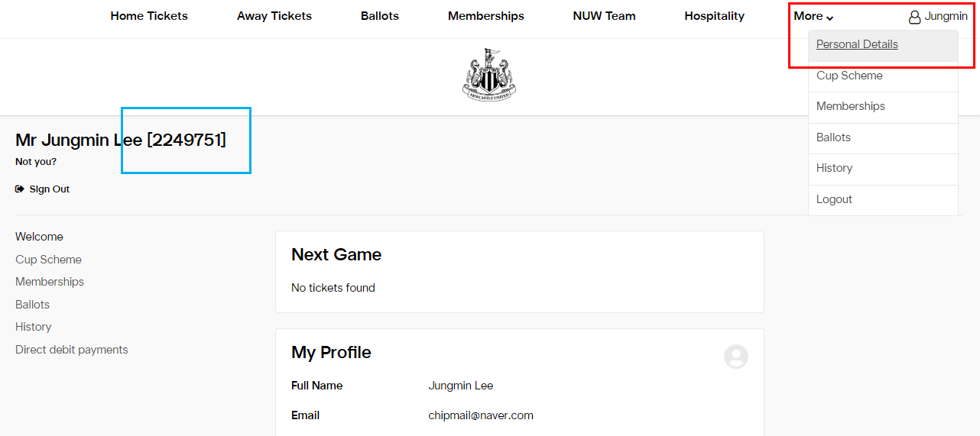980x436 pixels.
Task: Click the Sign Out link
Action: (50, 189)
